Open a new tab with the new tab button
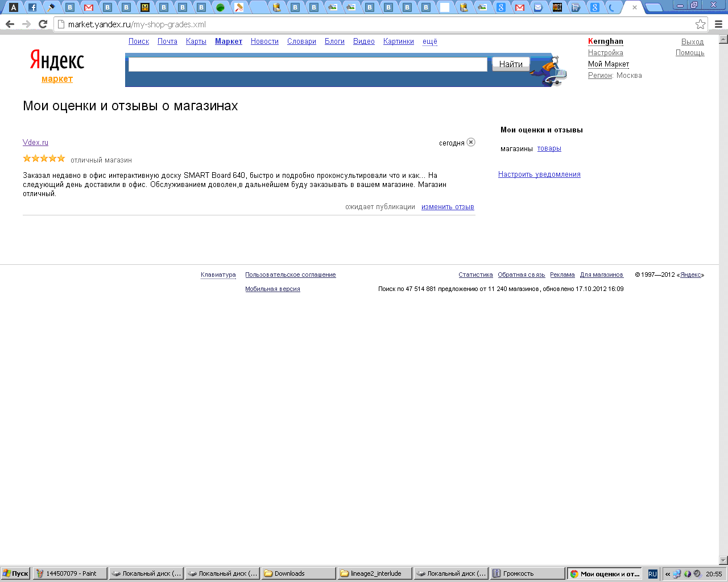 pos(655,7)
